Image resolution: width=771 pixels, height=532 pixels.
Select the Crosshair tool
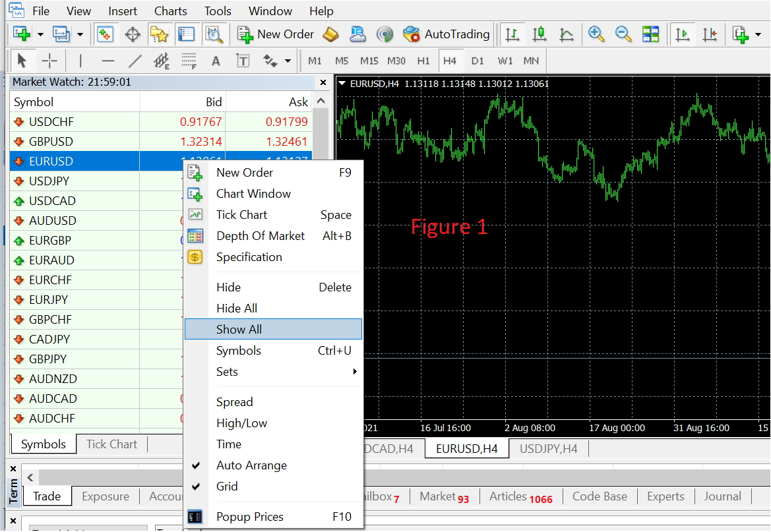(49, 61)
